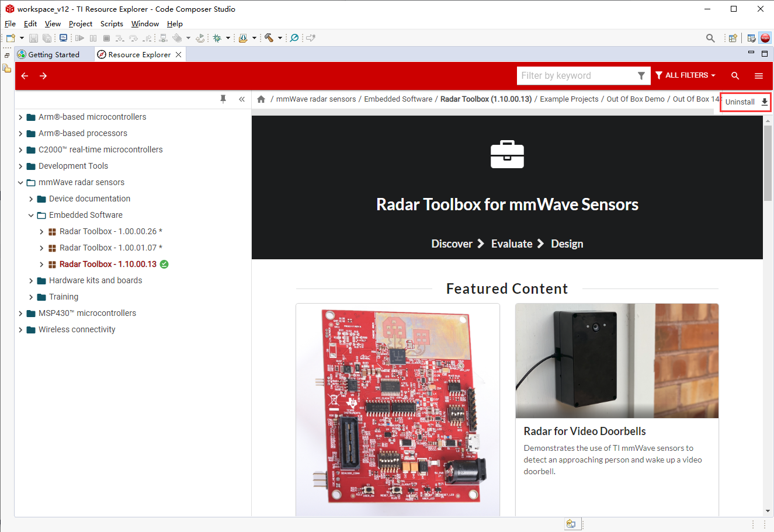
Task: Open the dropdown beside the Flash icon
Action: pyautogui.click(x=254, y=38)
